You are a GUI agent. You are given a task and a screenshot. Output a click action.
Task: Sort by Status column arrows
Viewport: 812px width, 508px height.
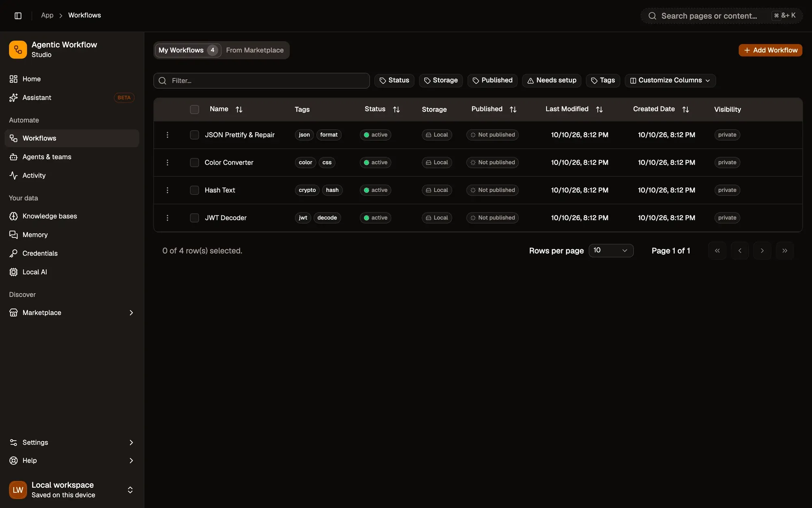click(x=396, y=109)
